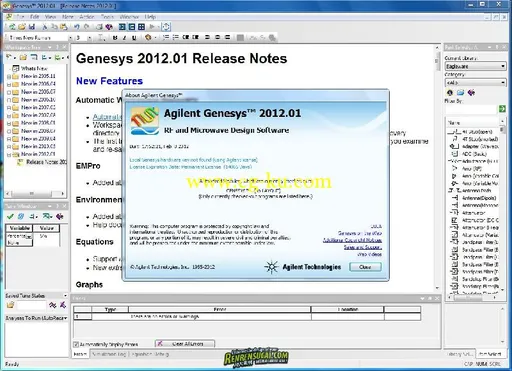Switch to the Equation Debug tab
512x371 pixels.
[x=150, y=354]
